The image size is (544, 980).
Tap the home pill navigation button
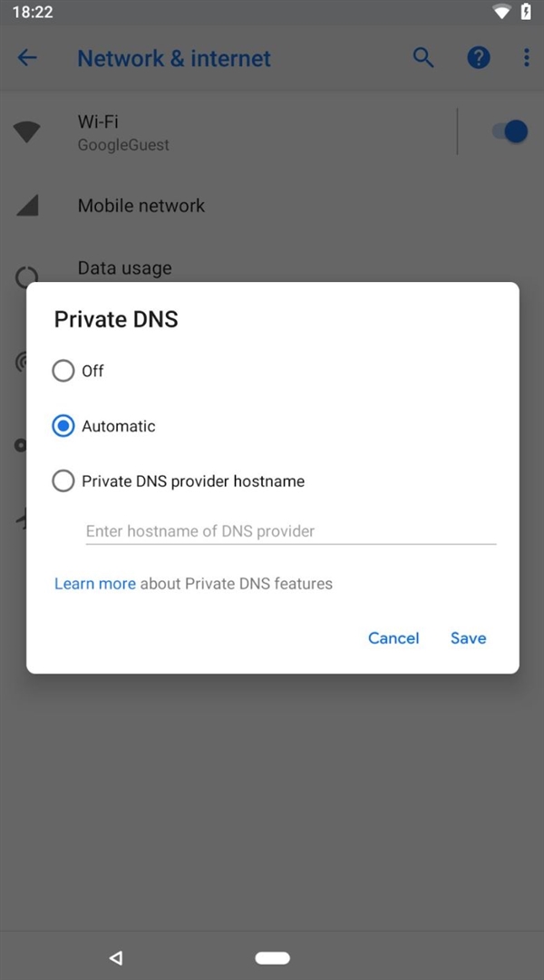click(x=272, y=957)
